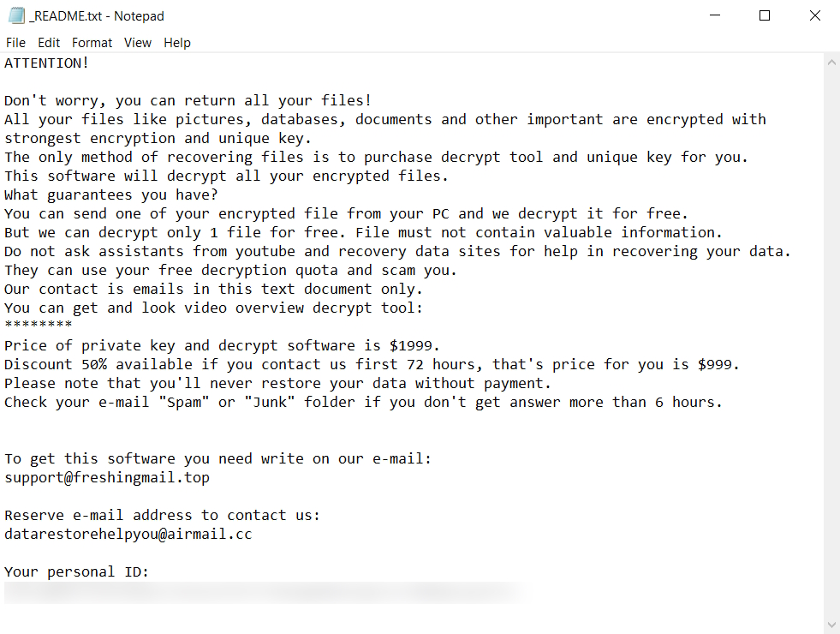Close the _README.txt Notepad window
This screenshot has height=634, width=840.
(814, 15)
